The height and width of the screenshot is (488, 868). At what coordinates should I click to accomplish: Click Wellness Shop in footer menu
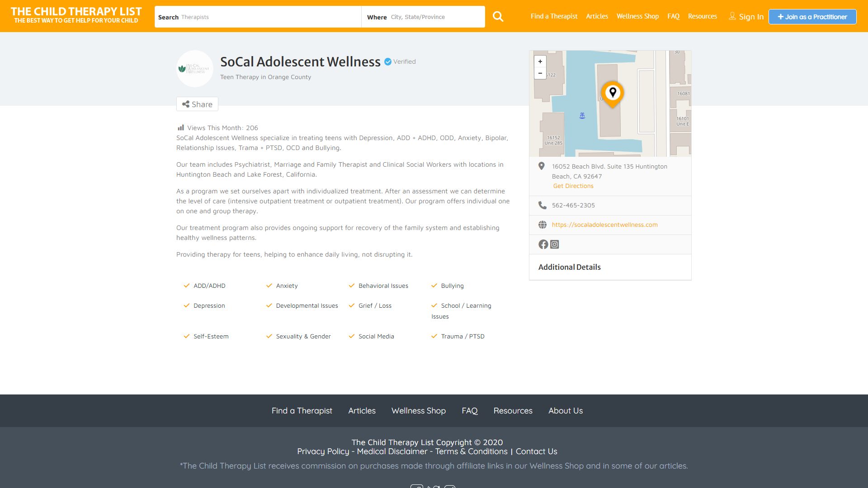tap(418, 411)
